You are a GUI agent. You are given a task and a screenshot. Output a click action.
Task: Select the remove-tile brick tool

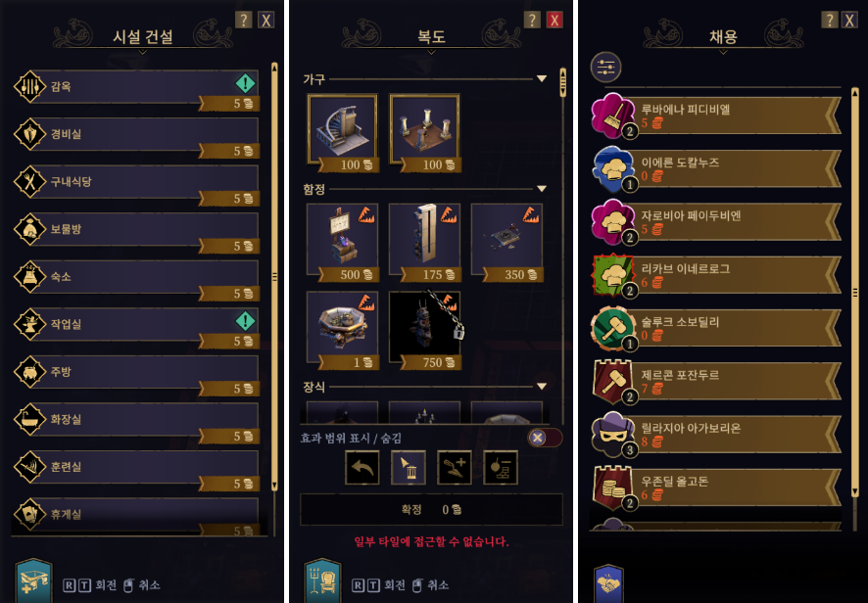pyautogui.click(x=501, y=468)
